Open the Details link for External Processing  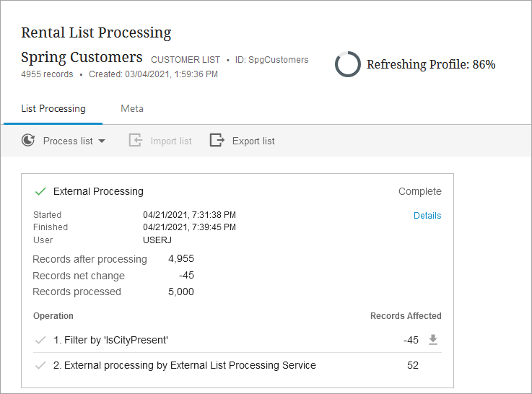[427, 216]
